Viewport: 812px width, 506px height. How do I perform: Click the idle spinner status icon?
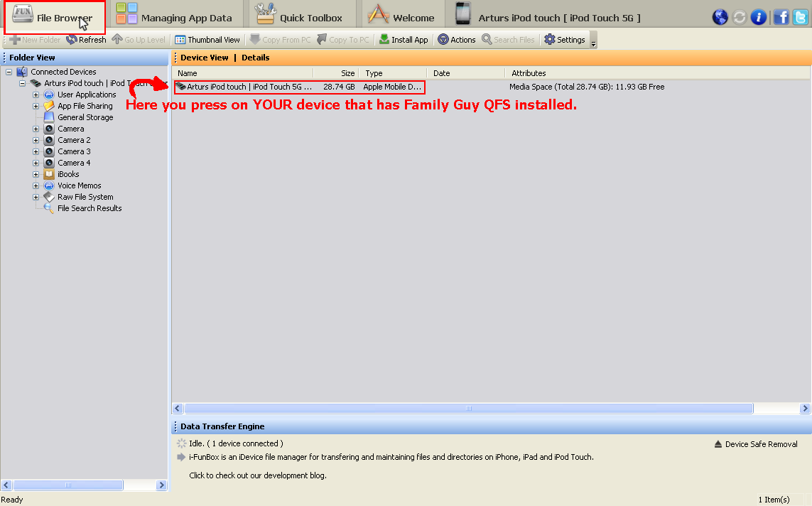point(181,443)
